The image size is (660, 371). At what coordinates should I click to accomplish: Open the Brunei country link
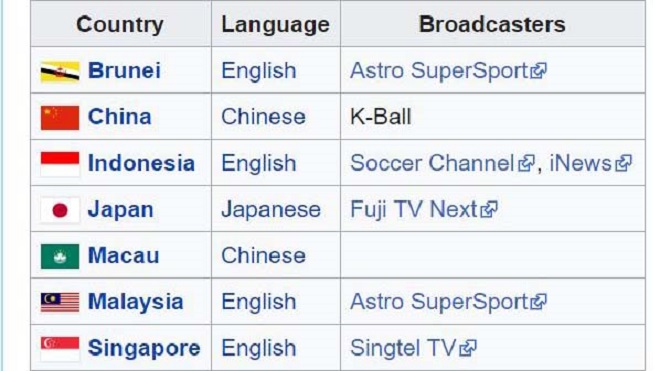click(x=124, y=70)
